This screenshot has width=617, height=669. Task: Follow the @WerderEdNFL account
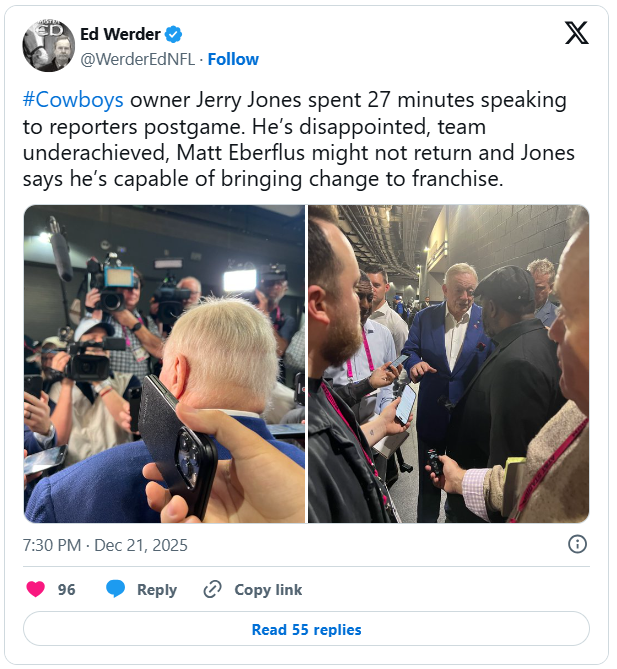[x=233, y=59]
